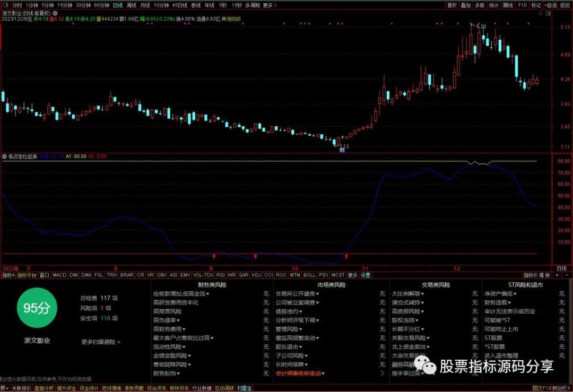The height and width of the screenshot is (392, 573).
Task: Click the 图文F10 button at bottom right
Action: click(x=542, y=388)
